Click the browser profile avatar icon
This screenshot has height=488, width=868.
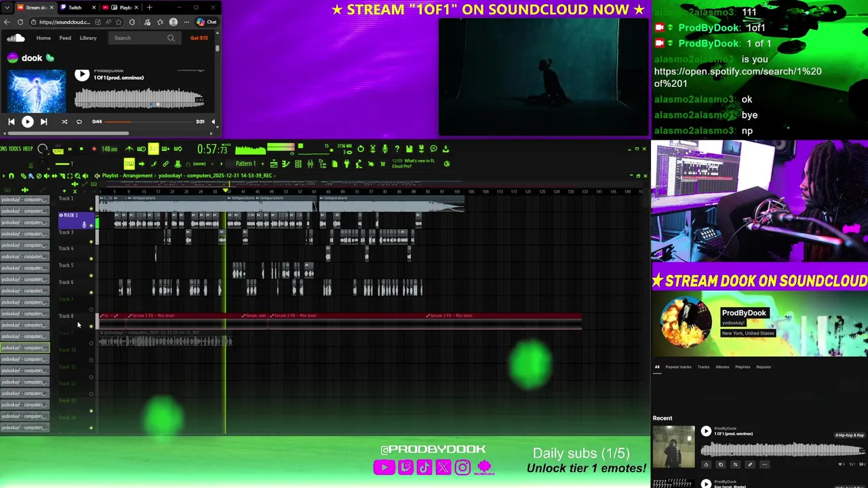[174, 22]
